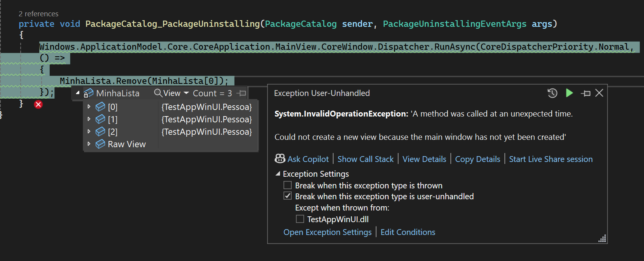The image size is (644, 261).
Task: Check the TestAppWinUI.dll exception checkbox
Action: pos(300,219)
